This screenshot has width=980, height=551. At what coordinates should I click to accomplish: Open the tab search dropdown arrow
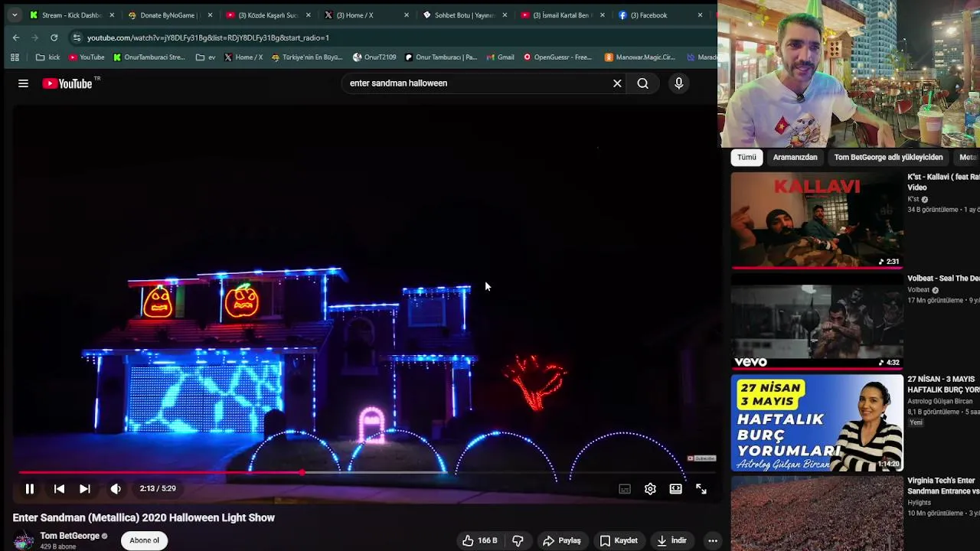click(x=14, y=15)
